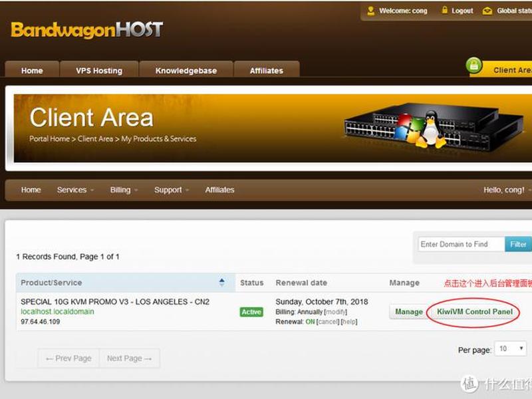
Task: Expand the Services dropdown menu
Action: (x=75, y=190)
